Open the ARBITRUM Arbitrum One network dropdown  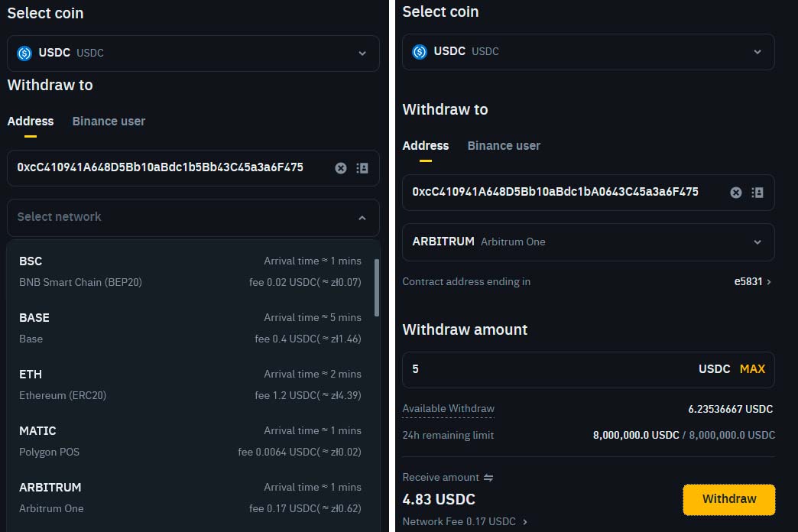(588, 242)
